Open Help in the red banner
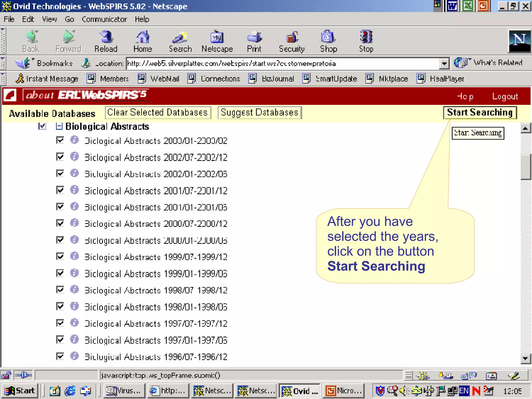The image size is (532, 399). pos(465,96)
